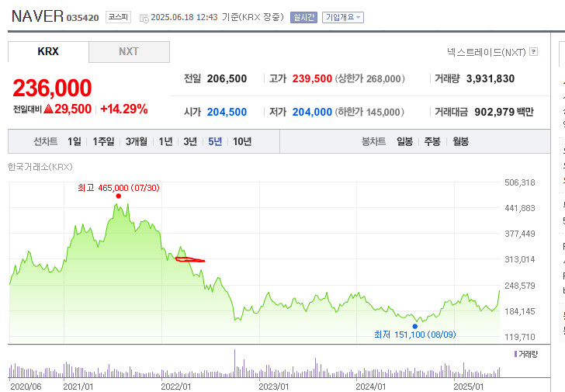Click the 거래대금 value 902,979 백만
The image size is (565, 392).
click(504, 112)
